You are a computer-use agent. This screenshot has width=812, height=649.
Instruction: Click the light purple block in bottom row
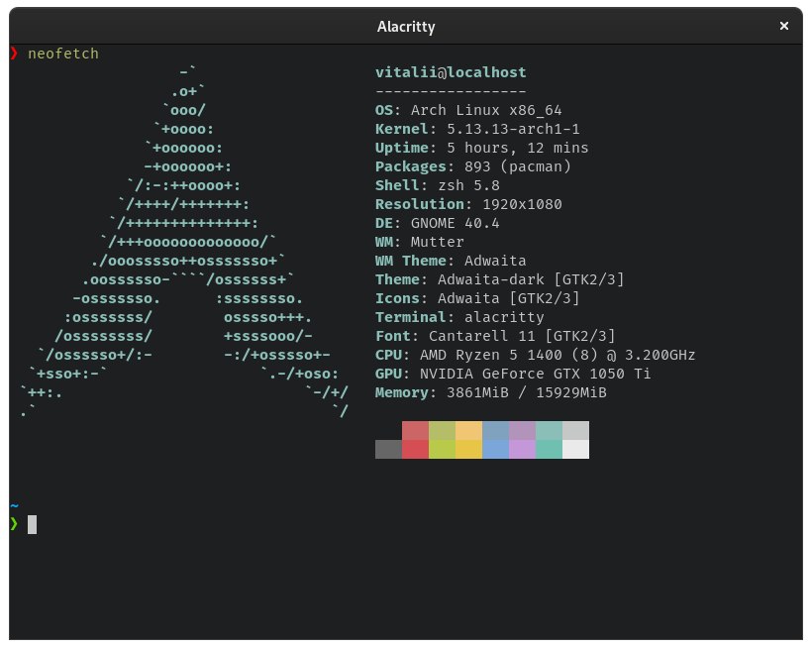tap(523, 450)
